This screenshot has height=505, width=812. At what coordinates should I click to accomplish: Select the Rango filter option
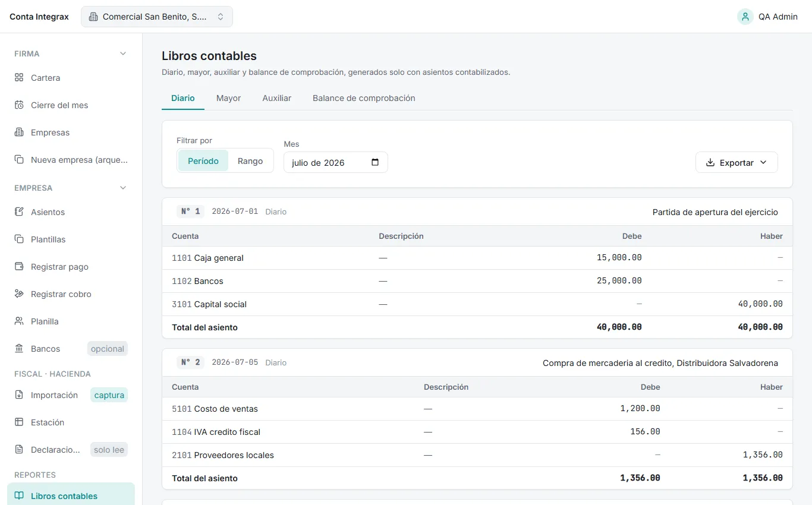tap(250, 161)
